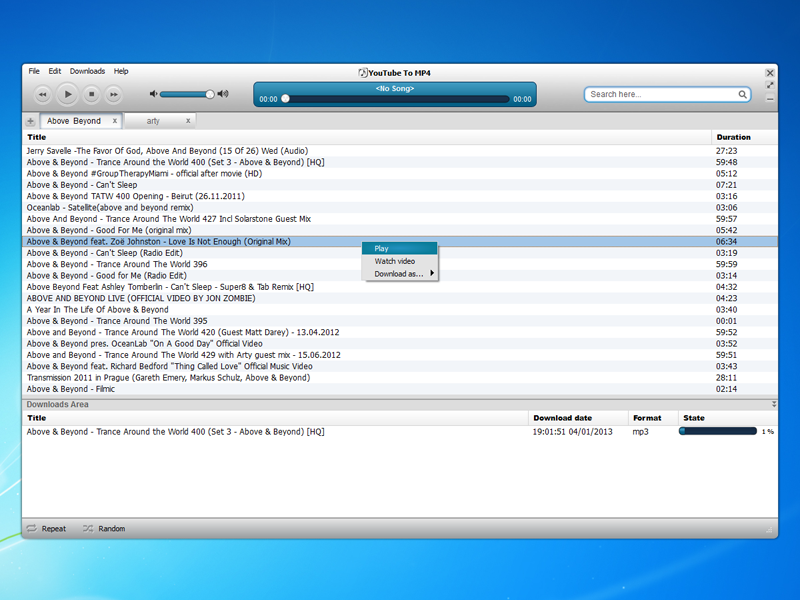Sort downloads by 'Download date' header
The image size is (800, 600).
578,418
